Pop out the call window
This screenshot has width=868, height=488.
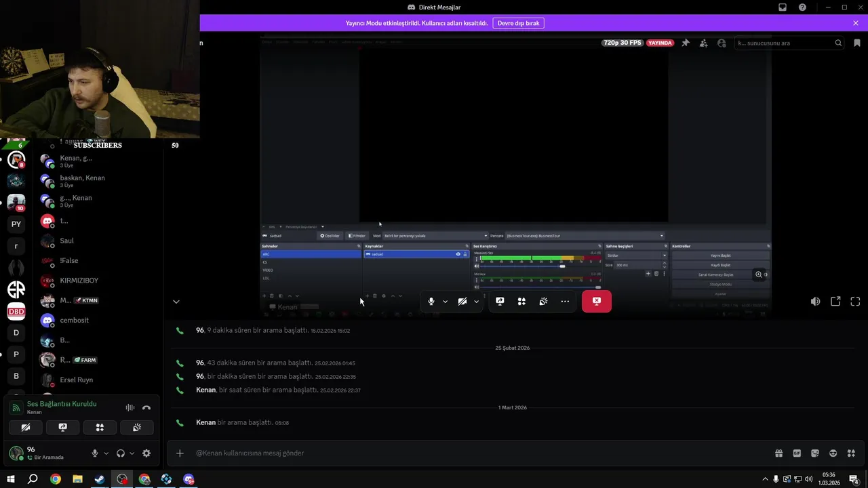click(835, 302)
